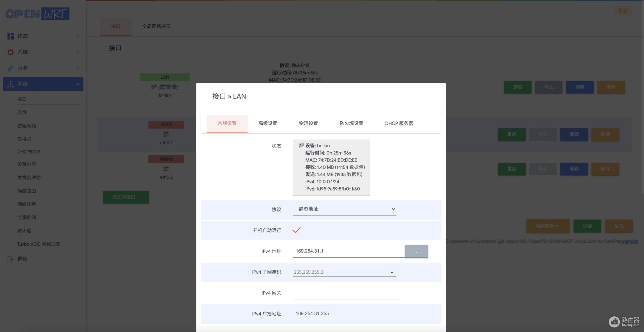Switch to the DHCP 服务器 tab
This screenshot has width=644, height=332.
coord(399,123)
